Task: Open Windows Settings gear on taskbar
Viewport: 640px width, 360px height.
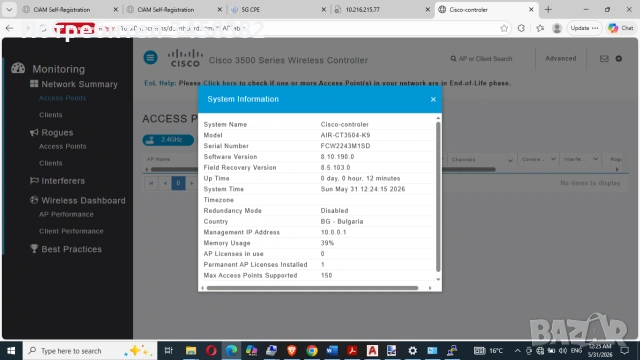Action: tap(412, 351)
